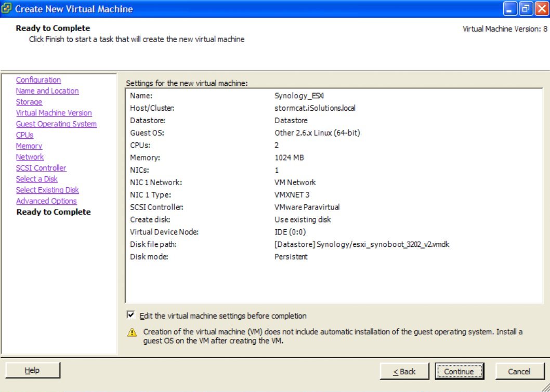
Task: Toggle Edit the virtual machine settings checkbox
Action: coord(131,315)
